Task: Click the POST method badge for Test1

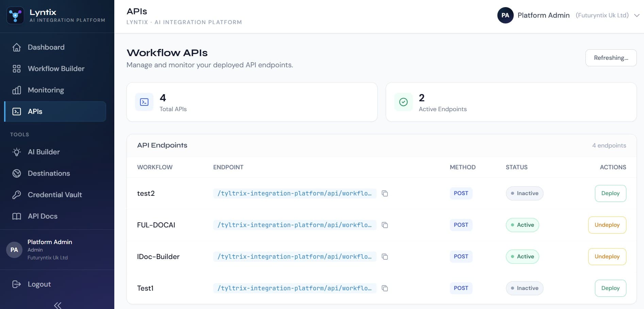Action: (461, 288)
